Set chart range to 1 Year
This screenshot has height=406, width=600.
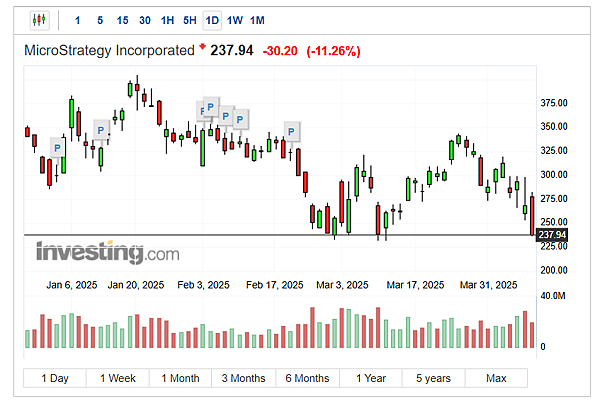pos(371,378)
